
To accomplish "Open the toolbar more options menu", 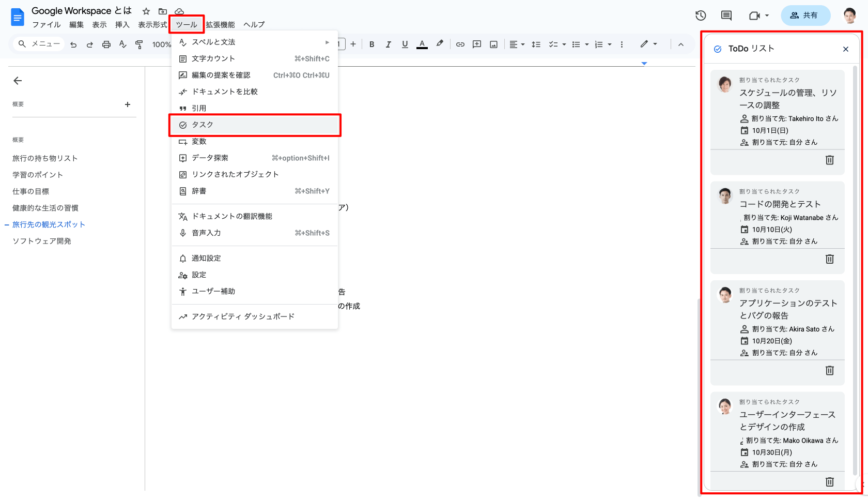I will tap(622, 44).
